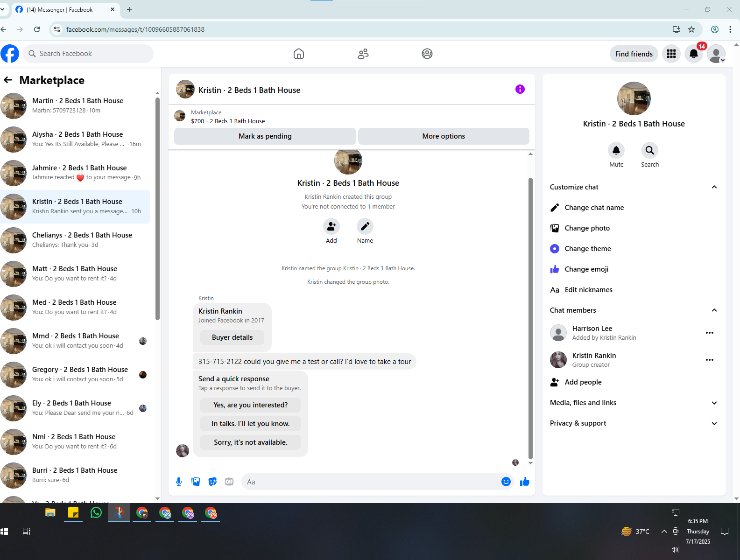Open Gregory's conversation in the list
This screenshot has height=560, width=740.
click(75, 375)
